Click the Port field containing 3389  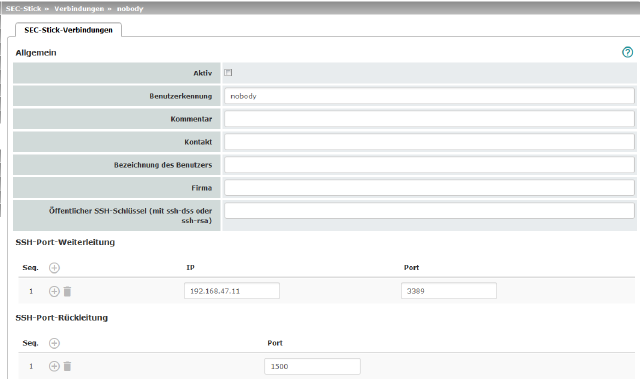point(449,291)
